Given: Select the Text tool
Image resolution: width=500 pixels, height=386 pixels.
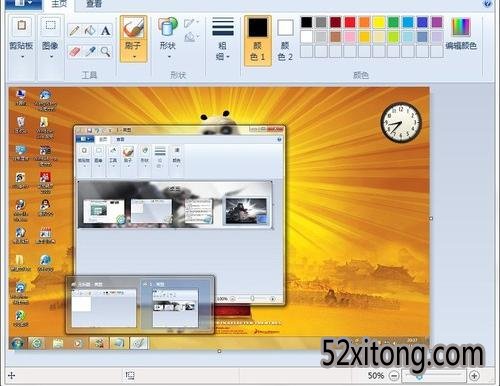Looking at the screenshot, I should click(105, 31).
